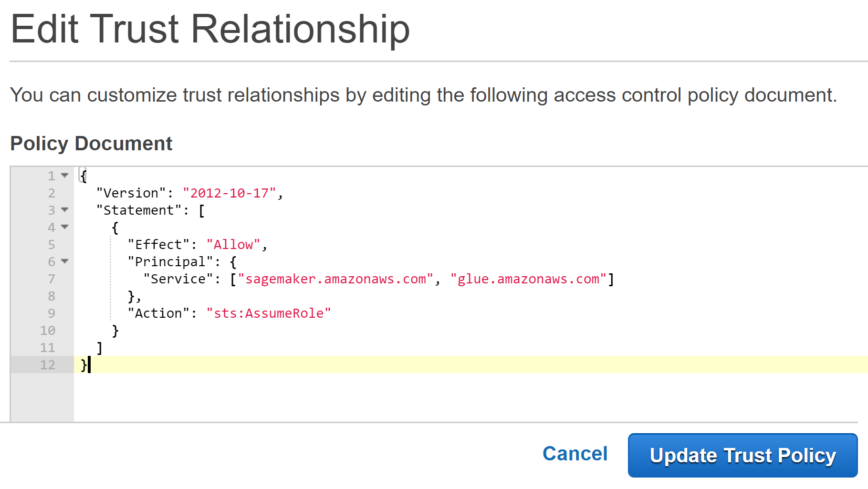This screenshot has height=489, width=868.
Task: Click the "Allow" effect value
Action: (233, 245)
